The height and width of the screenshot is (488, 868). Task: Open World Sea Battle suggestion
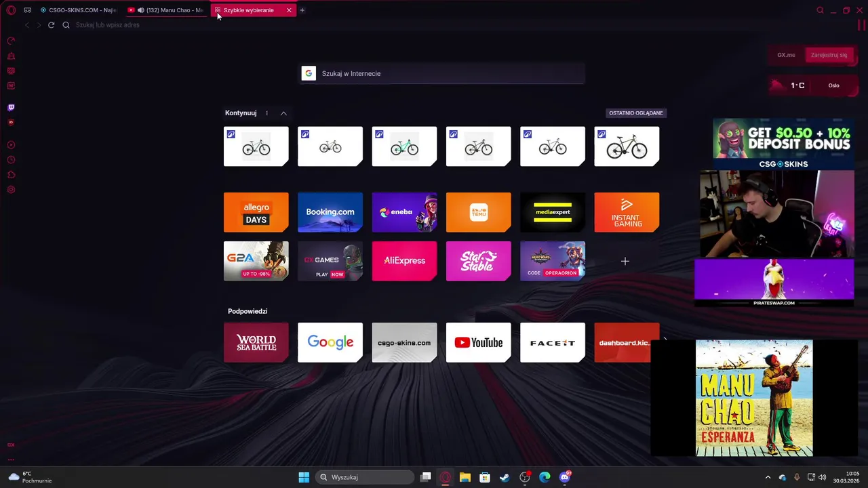coord(256,342)
